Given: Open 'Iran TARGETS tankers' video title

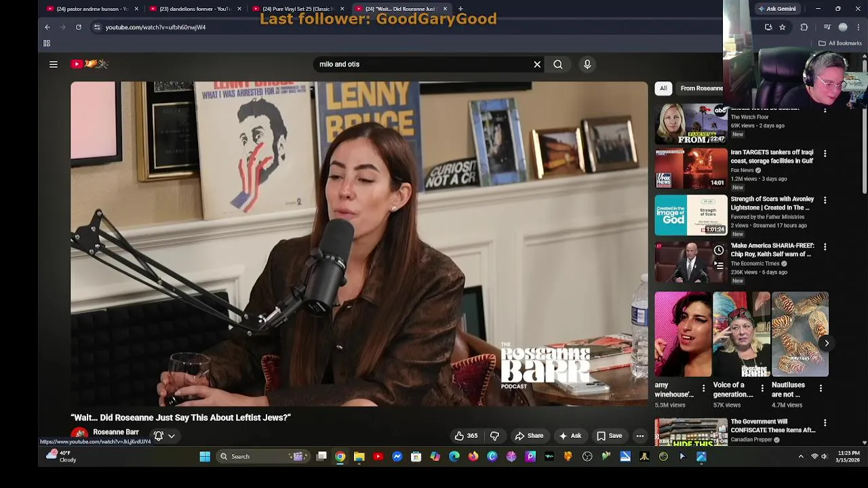Looking at the screenshot, I should (772, 157).
